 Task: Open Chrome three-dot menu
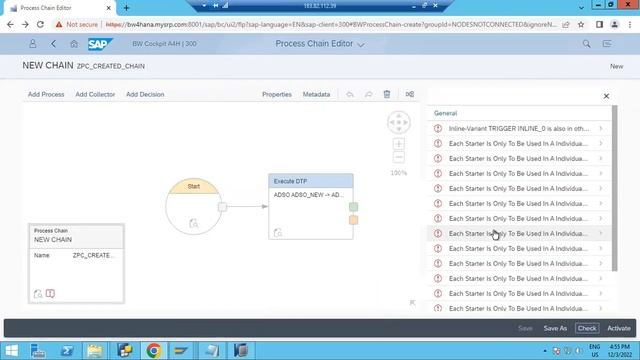pos(630,24)
